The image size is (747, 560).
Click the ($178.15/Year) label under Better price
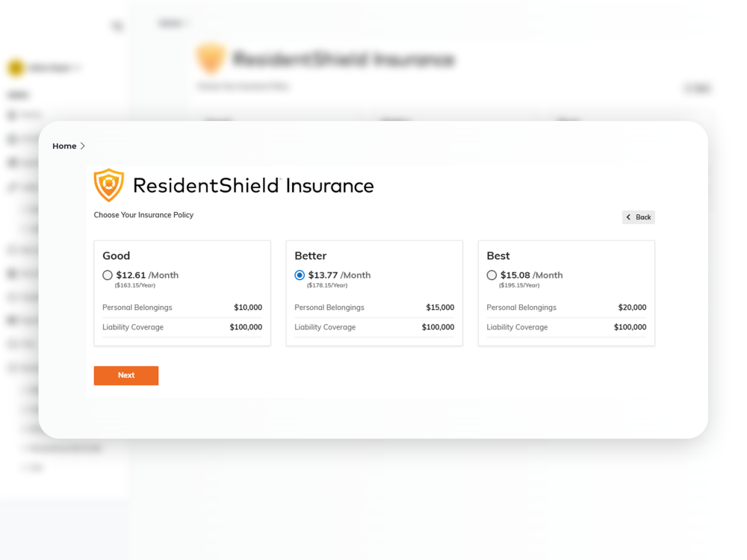point(326,284)
